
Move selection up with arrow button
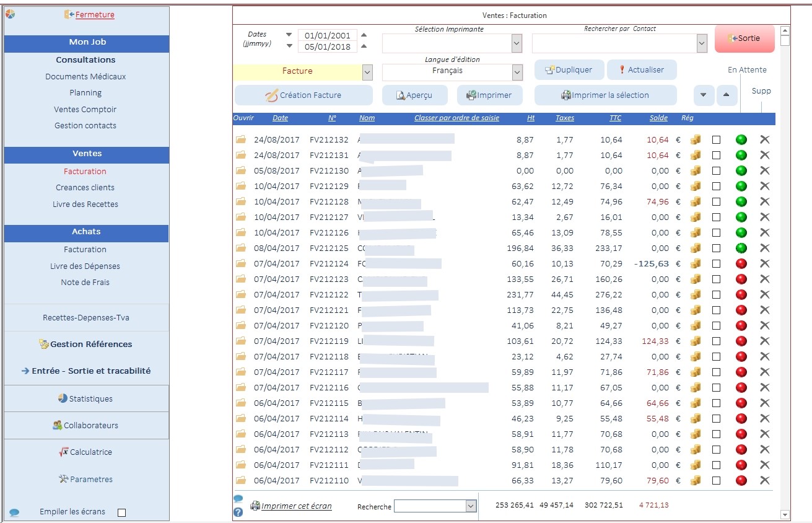coord(727,95)
